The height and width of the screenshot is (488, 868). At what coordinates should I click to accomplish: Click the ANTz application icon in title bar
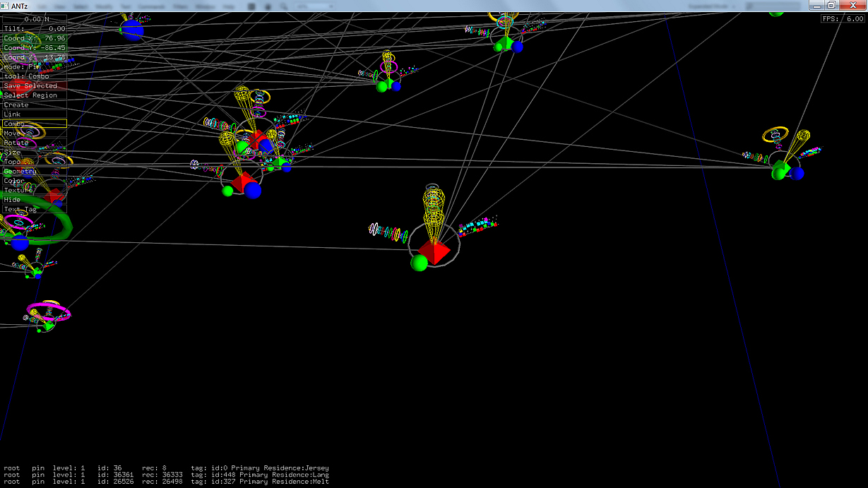coord(6,6)
